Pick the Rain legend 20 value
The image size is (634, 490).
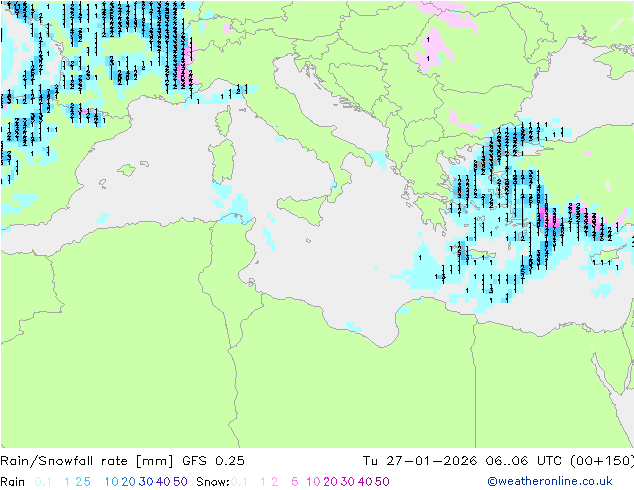click(129, 482)
